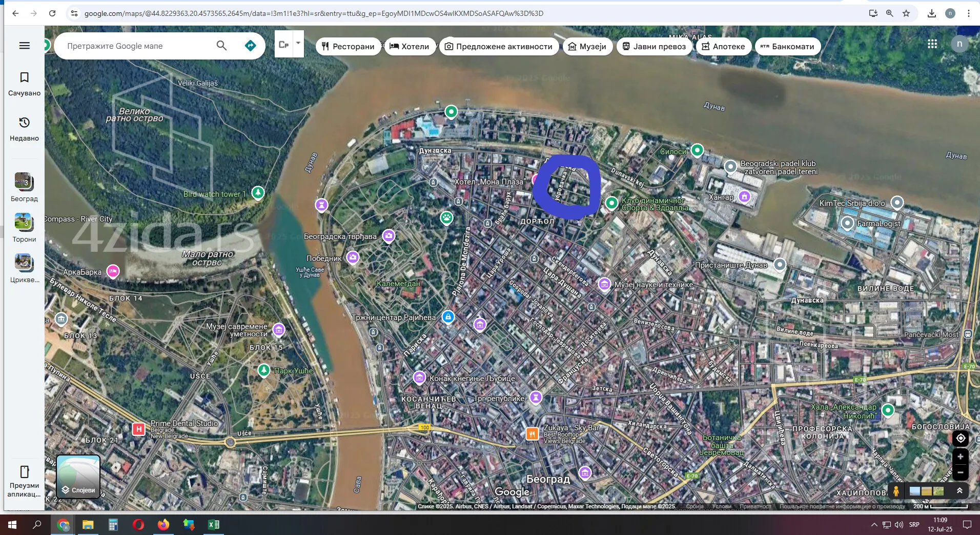This screenshot has width=980, height=535.
Task: Filter by Банкомати category chip
Action: point(788,46)
